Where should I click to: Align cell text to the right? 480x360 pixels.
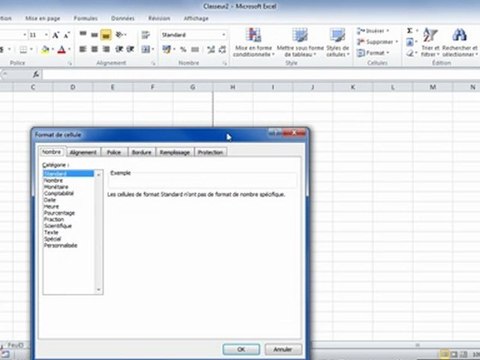(106, 49)
